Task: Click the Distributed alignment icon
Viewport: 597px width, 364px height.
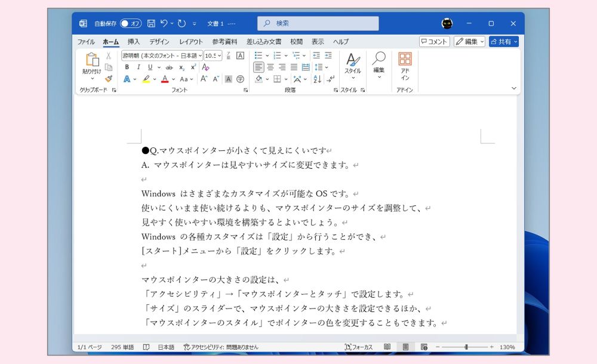Action: tap(306, 67)
